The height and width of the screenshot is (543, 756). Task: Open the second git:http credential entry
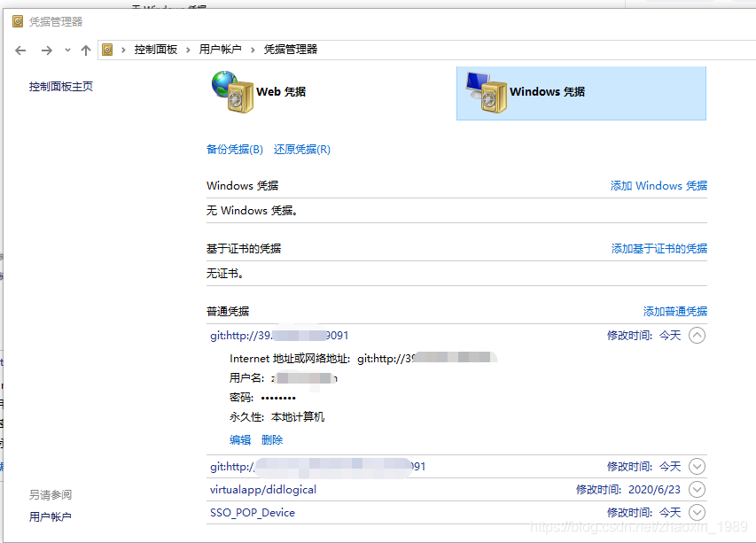317,467
